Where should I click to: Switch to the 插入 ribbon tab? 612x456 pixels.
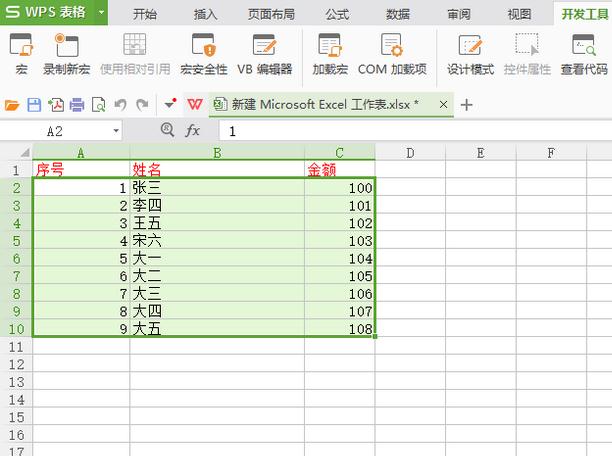206,14
